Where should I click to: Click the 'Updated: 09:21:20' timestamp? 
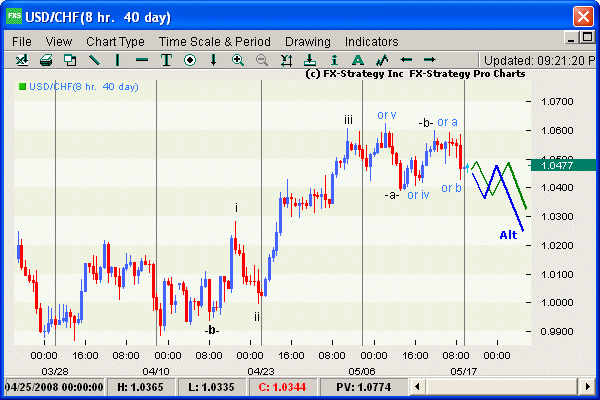[539, 60]
